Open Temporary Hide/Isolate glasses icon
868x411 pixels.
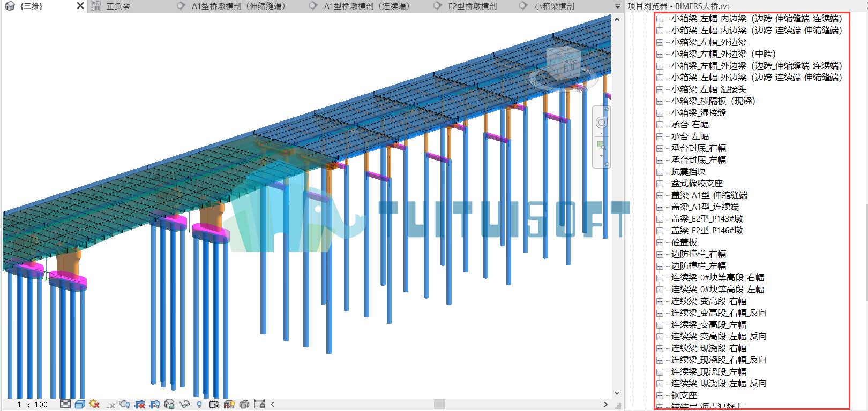tap(184, 404)
